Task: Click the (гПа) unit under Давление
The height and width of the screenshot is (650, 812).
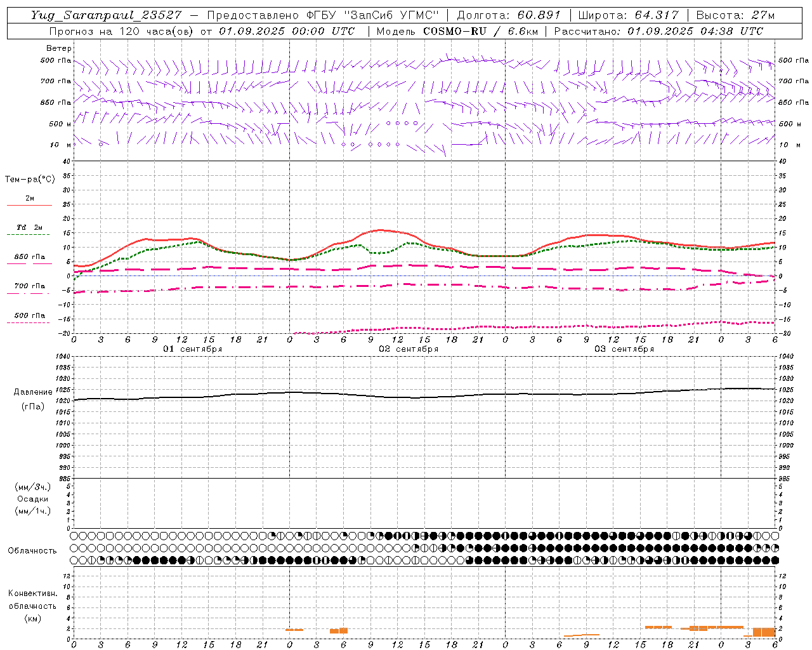Action: point(33,407)
